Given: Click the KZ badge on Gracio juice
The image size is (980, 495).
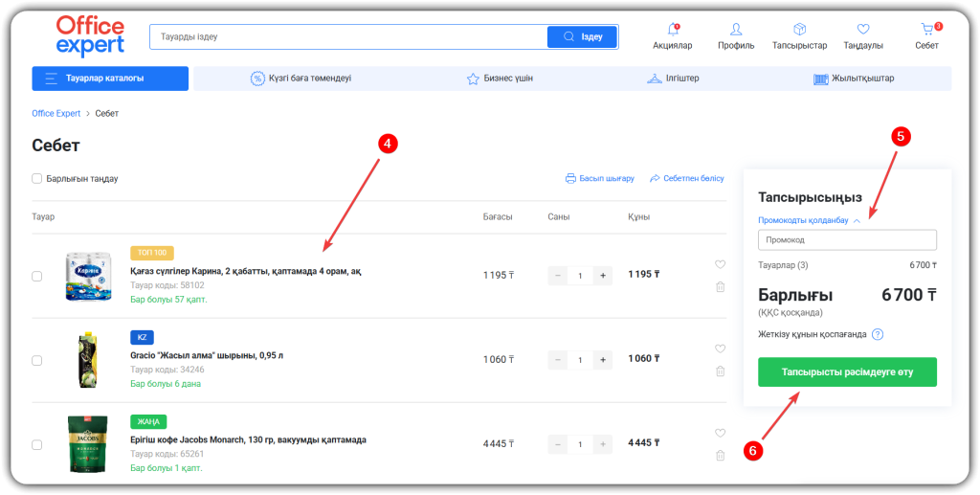Looking at the screenshot, I should tap(142, 337).
